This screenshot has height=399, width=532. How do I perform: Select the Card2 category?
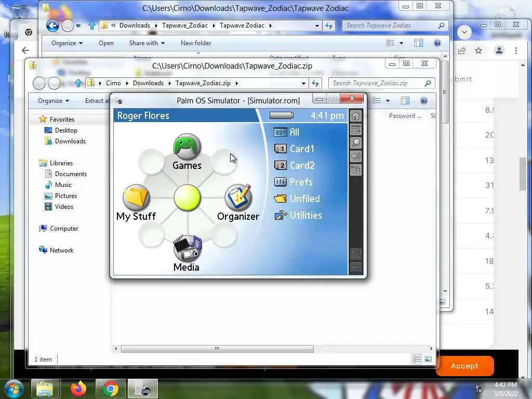[294, 165]
